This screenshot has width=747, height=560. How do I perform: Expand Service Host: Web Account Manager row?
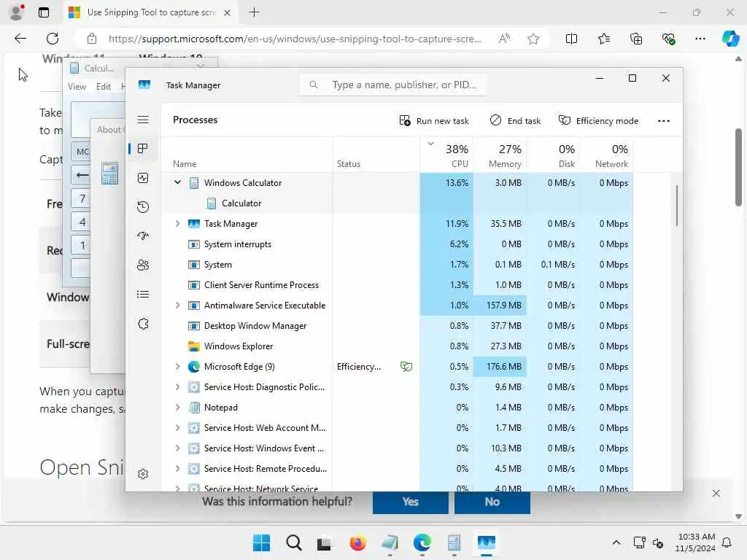click(178, 428)
